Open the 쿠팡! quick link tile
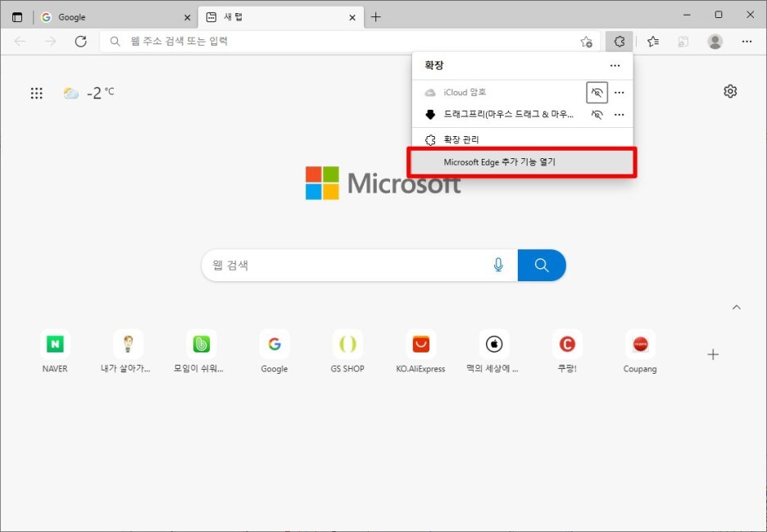The height and width of the screenshot is (532, 767). 567,352
